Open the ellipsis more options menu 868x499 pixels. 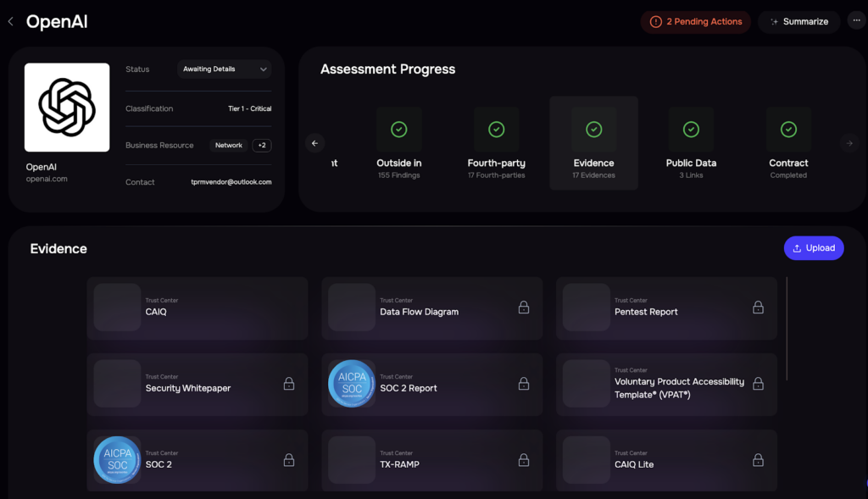coord(856,19)
